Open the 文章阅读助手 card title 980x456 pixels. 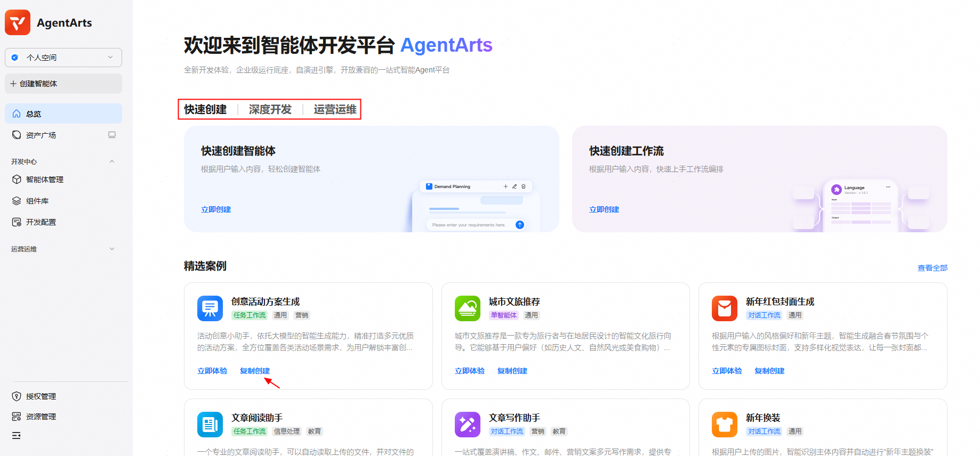click(257, 418)
